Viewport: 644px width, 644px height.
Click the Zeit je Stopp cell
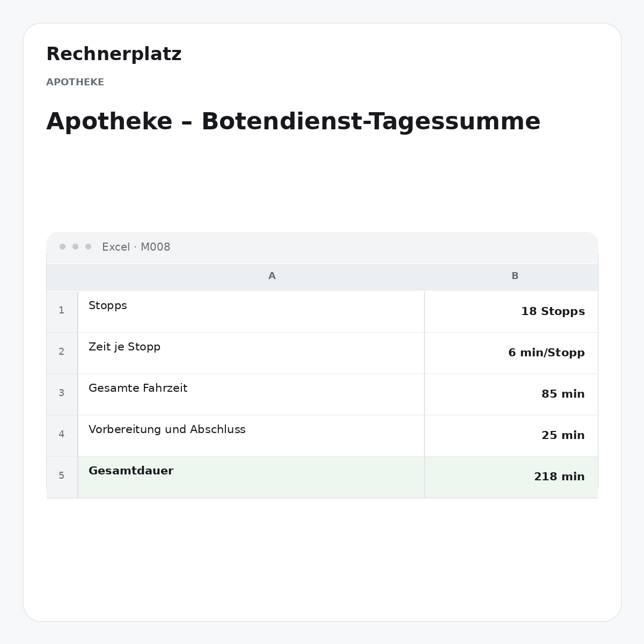(x=251, y=353)
